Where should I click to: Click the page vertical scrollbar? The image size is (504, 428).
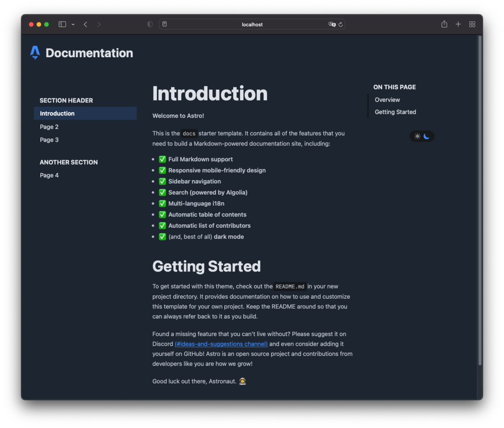click(x=480, y=200)
